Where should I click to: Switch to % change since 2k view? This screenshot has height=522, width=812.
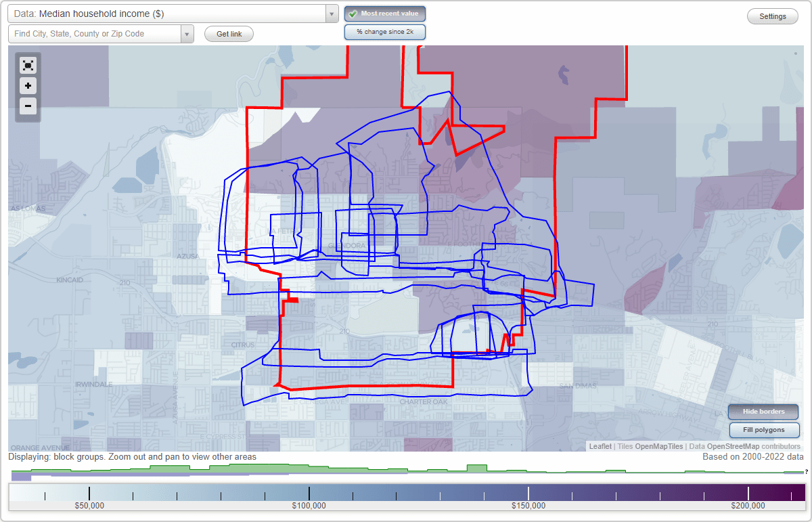click(384, 31)
